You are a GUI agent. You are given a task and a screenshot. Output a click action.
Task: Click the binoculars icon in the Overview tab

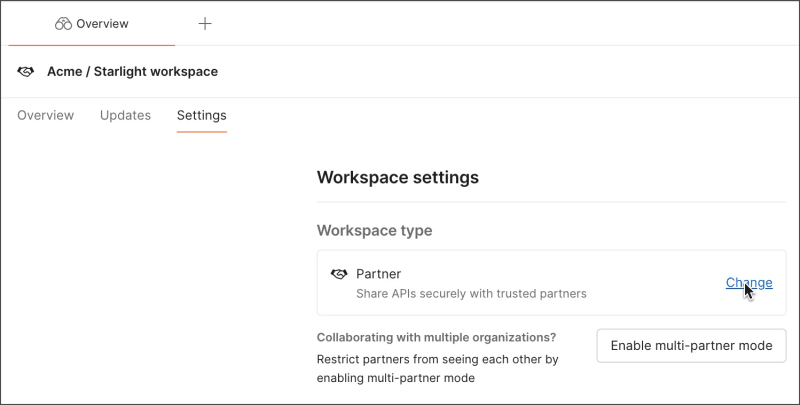[63, 23]
